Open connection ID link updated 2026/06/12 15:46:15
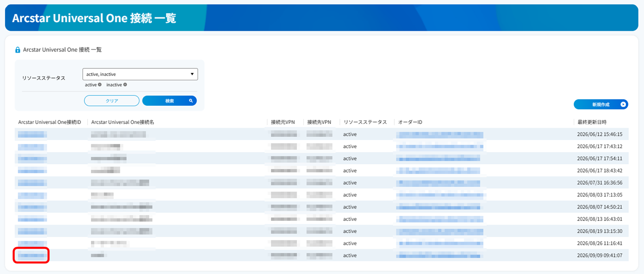644x274 pixels. [32, 134]
